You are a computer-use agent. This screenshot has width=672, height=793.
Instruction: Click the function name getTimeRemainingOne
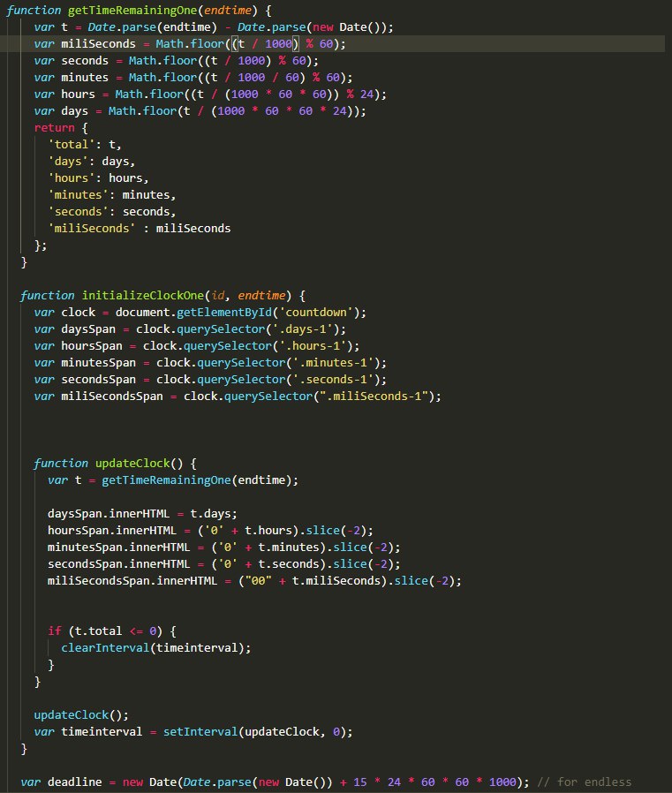coord(134,10)
